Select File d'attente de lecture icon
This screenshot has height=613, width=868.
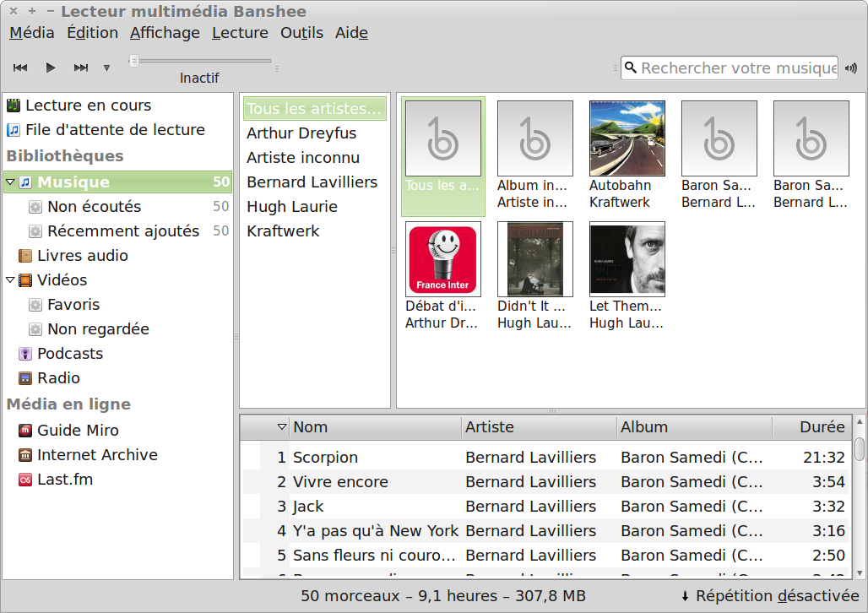(x=14, y=129)
